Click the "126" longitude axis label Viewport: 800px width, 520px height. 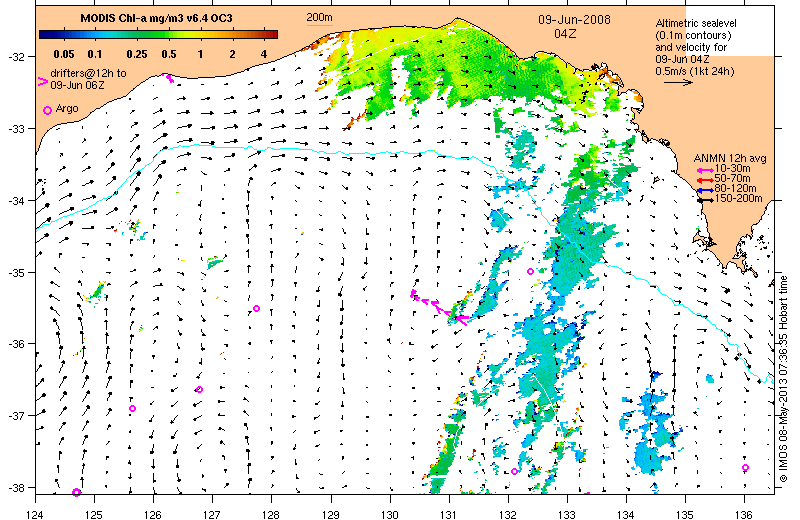point(153,514)
